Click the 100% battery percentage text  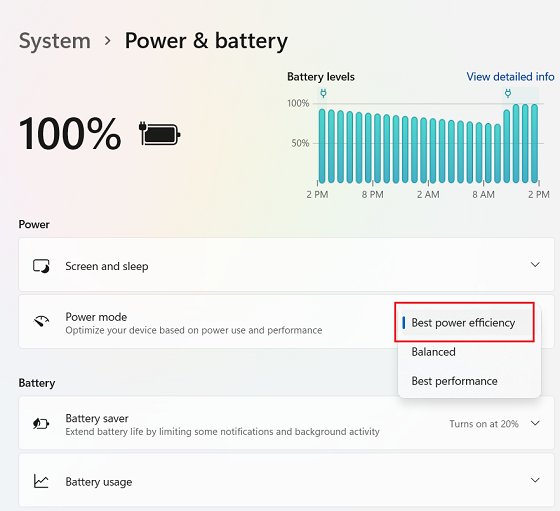coord(70,134)
